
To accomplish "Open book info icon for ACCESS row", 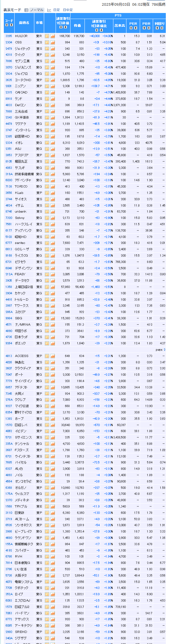I will pyautogui.click(x=47, y=356).
